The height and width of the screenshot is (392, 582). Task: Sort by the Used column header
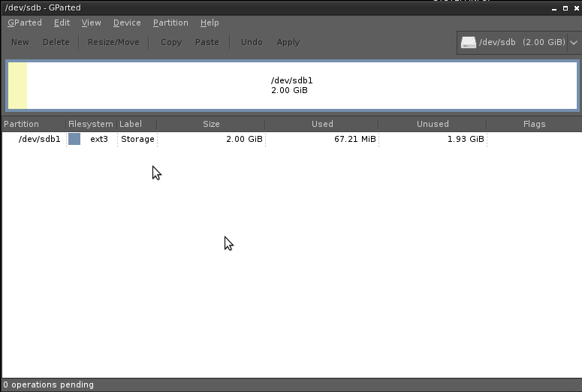click(322, 124)
